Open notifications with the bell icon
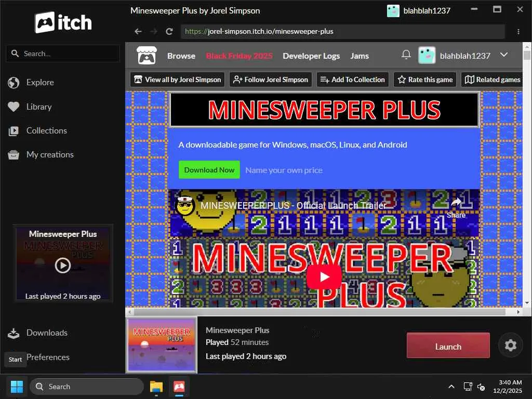The image size is (532, 399). click(x=406, y=55)
